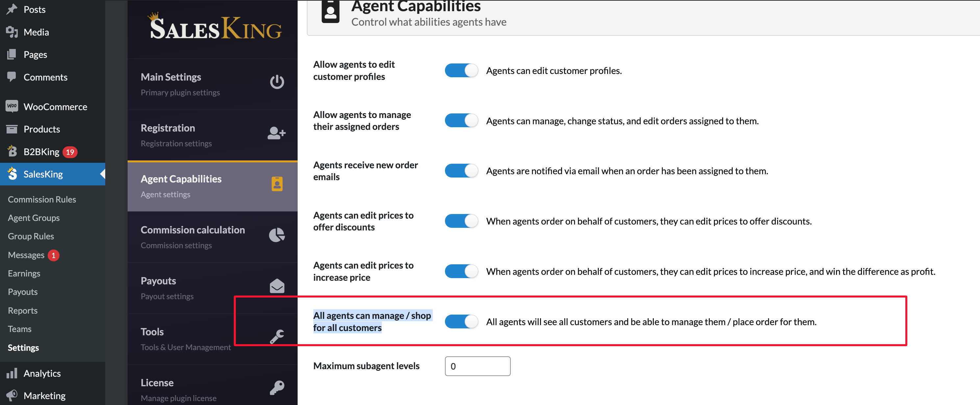Click the Registration add-user icon
This screenshot has width=980, height=405.
tap(276, 133)
